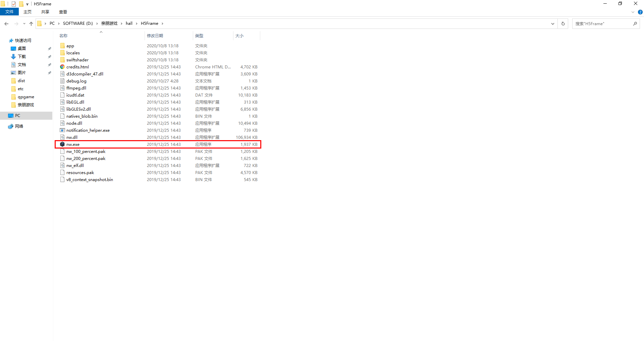Open the Explorer help icon
This screenshot has width=644, height=341.
point(640,12)
